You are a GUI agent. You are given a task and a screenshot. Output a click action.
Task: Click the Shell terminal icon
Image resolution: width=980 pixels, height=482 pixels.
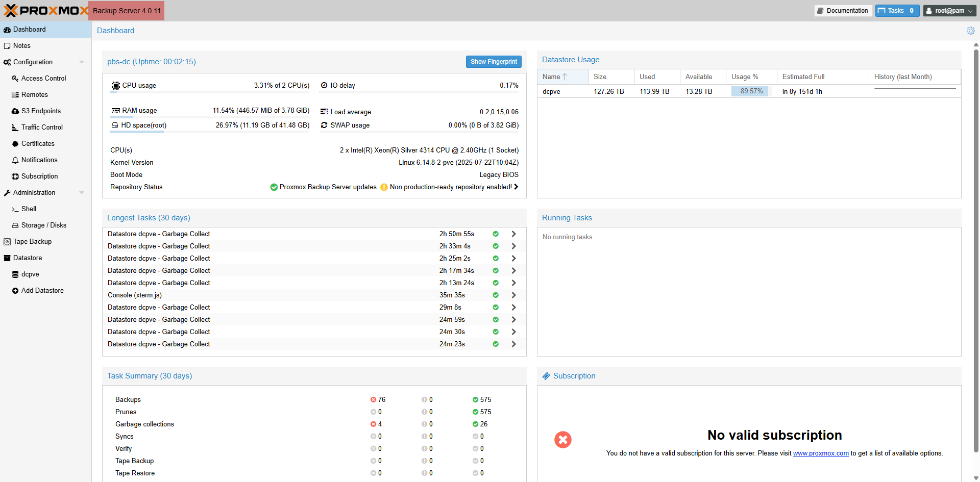(15, 209)
